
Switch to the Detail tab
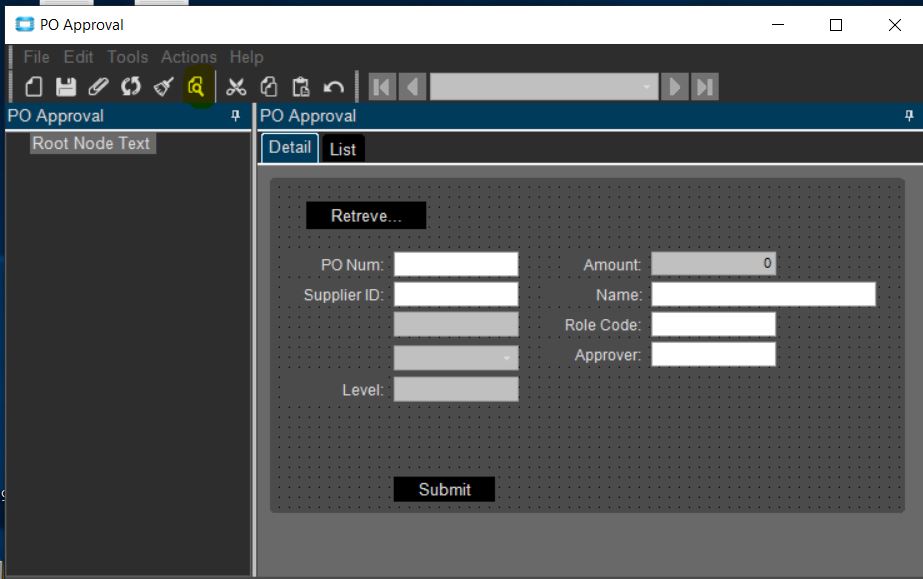click(x=290, y=148)
